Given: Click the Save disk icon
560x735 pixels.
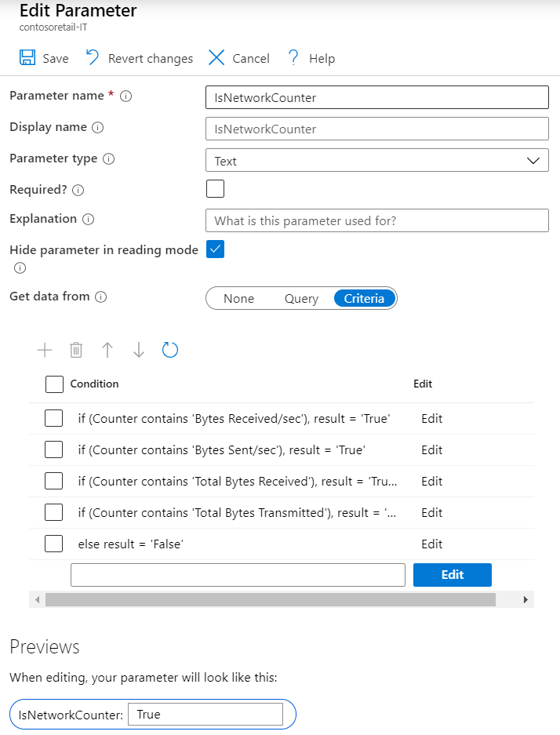Looking at the screenshot, I should tap(27, 58).
